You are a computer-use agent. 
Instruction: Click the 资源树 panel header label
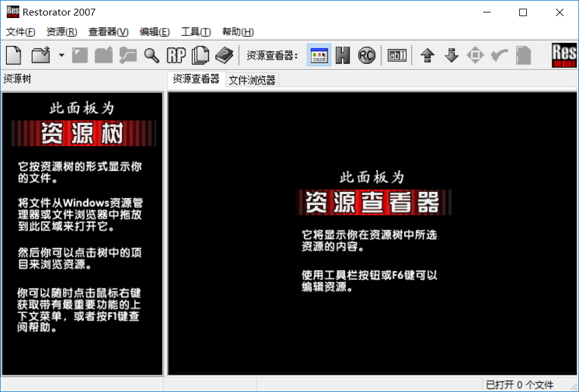click(17, 78)
